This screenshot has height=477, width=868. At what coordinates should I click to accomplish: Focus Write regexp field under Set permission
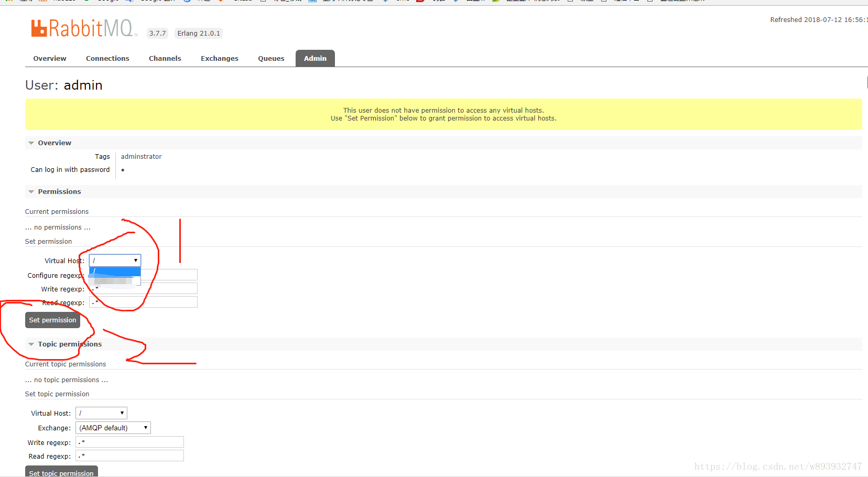(143, 288)
